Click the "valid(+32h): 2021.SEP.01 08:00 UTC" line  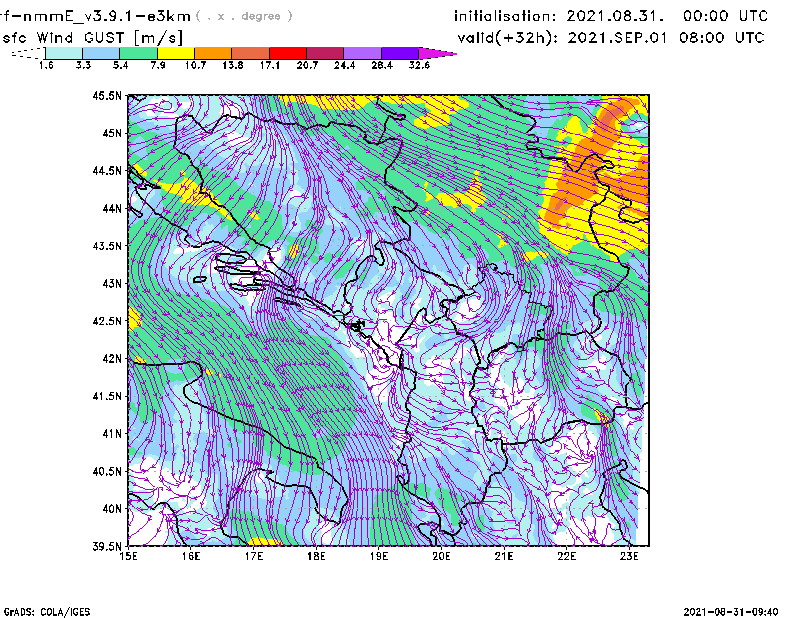(611, 38)
